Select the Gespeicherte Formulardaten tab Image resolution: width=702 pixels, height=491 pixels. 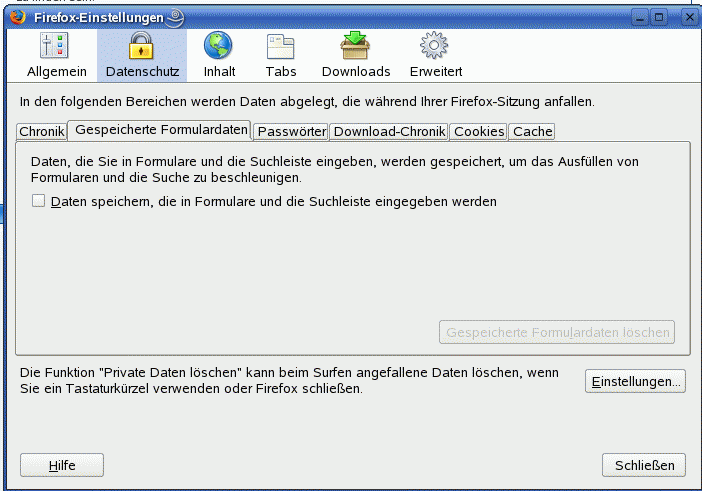coord(161,130)
